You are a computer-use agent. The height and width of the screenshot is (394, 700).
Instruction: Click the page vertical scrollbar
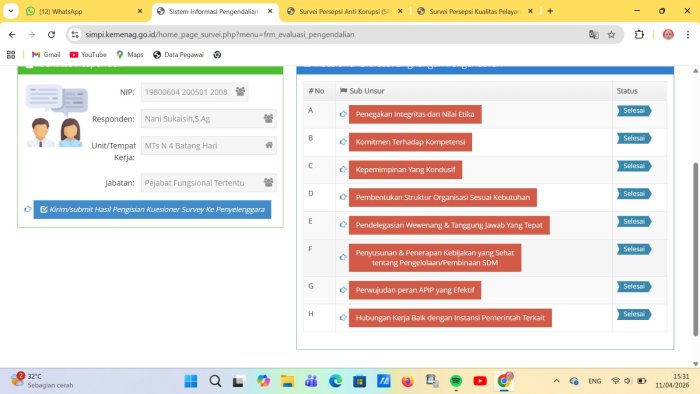click(695, 250)
